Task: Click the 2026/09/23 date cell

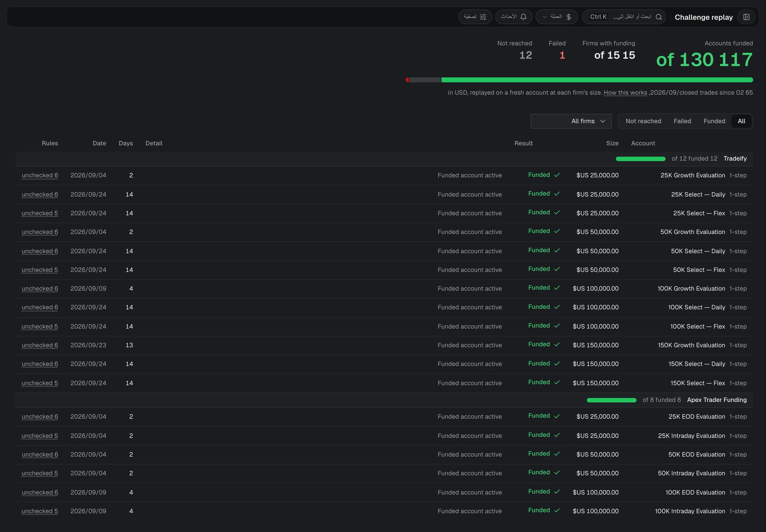Action: pyautogui.click(x=88, y=346)
